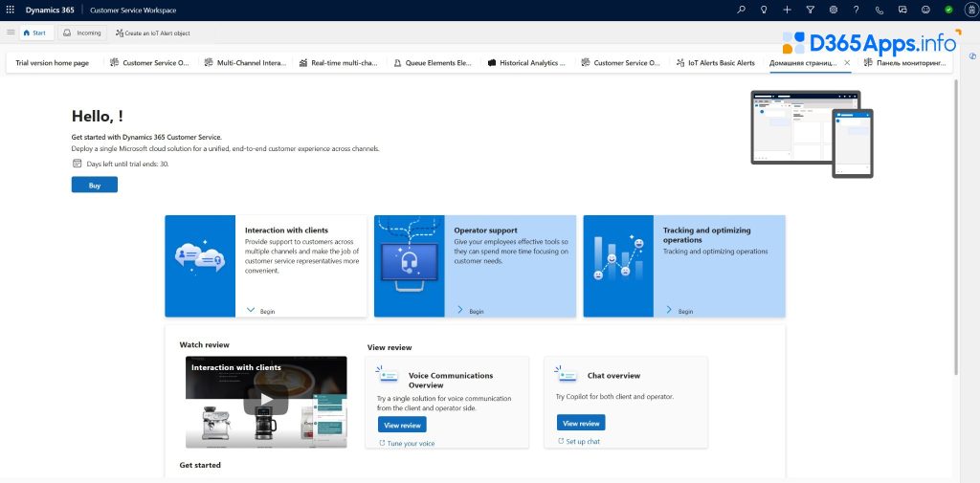Click the Get started heading
The height and width of the screenshot is (483, 980).
point(200,465)
